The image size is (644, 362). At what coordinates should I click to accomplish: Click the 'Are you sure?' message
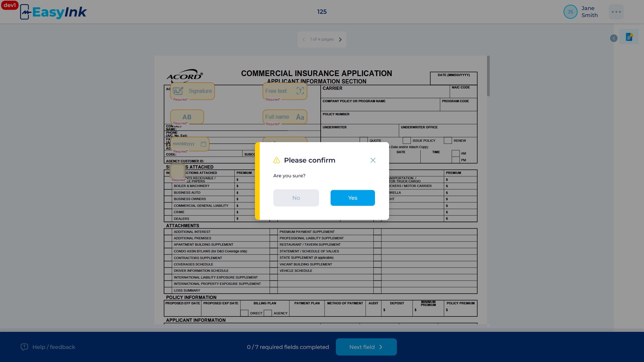click(x=289, y=176)
